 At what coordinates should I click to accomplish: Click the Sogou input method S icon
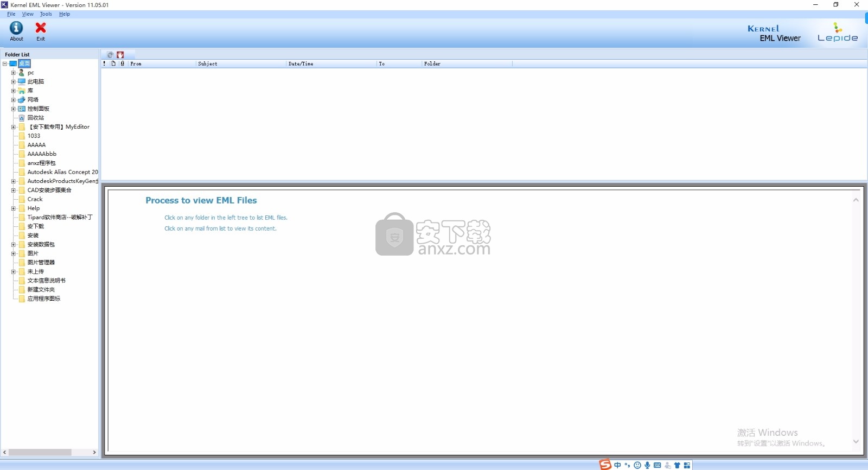coord(605,465)
